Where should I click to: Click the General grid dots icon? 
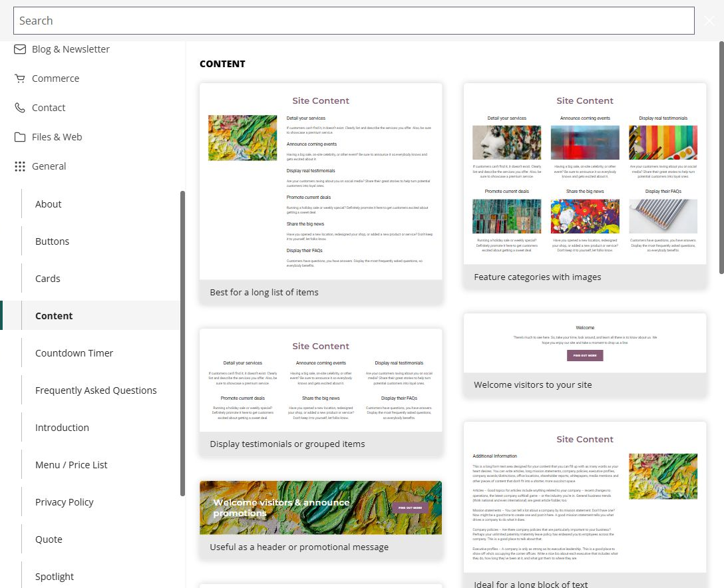coord(20,166)
